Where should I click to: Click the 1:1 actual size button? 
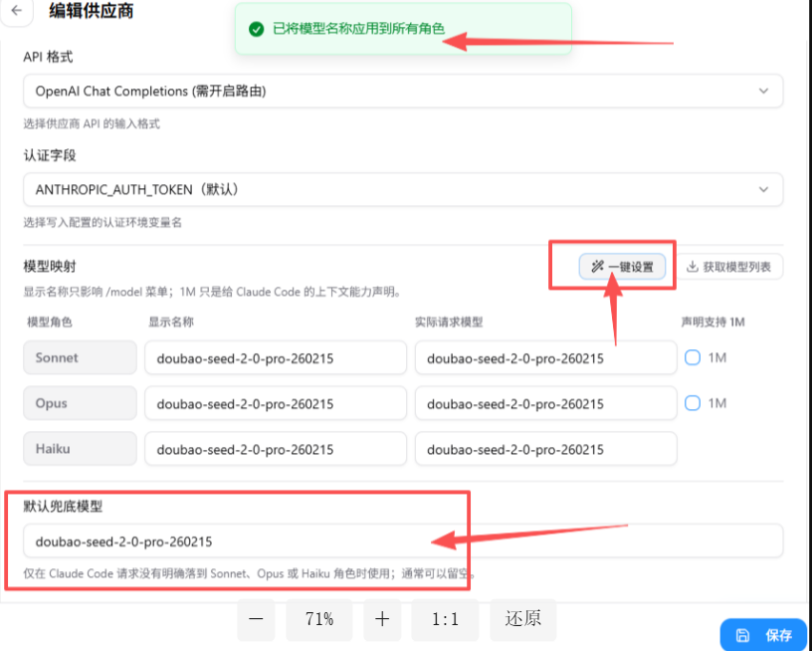pos(445,619)
